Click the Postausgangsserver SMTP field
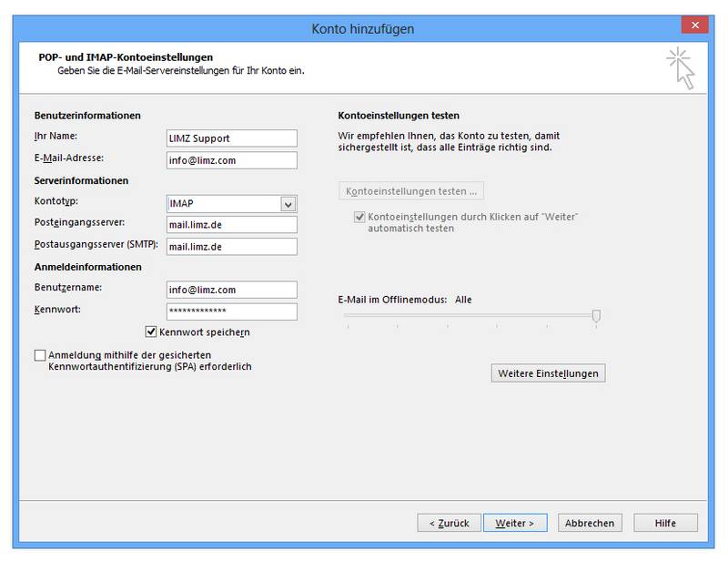Viewport: 728px width, 561px height. tap(232, 246)
